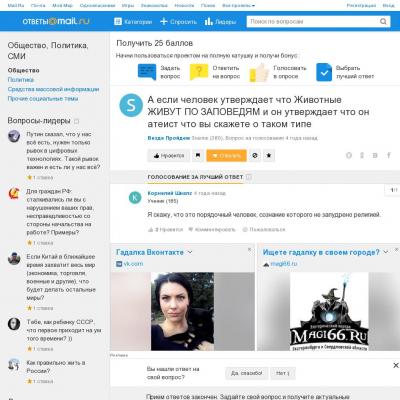Select the Политика category link
This screenshot has height=400, width=400.
(x=21, y=80)
